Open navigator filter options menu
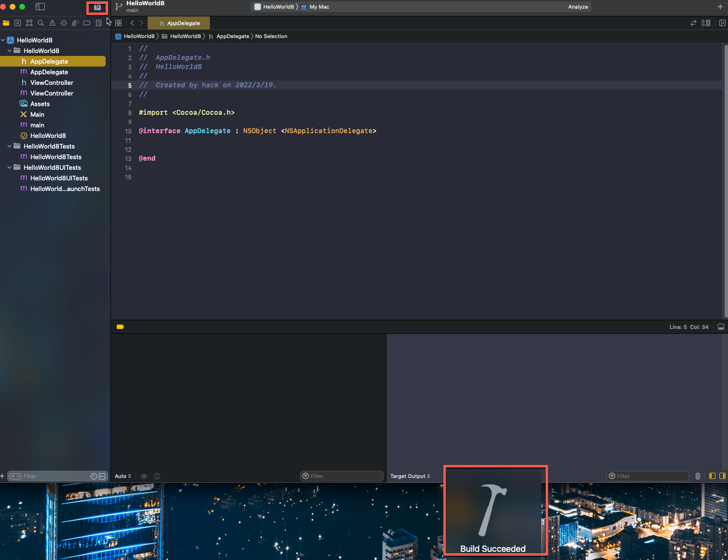Image resolution: width=728 pixels, height=560 pixels. click(x=15, y=476)
